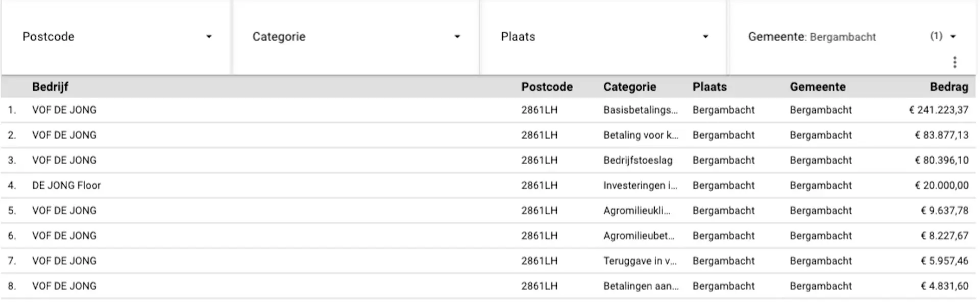Click the Gemeente filter selection count (1)
The image size is (980, 302).
click(936, 36)
